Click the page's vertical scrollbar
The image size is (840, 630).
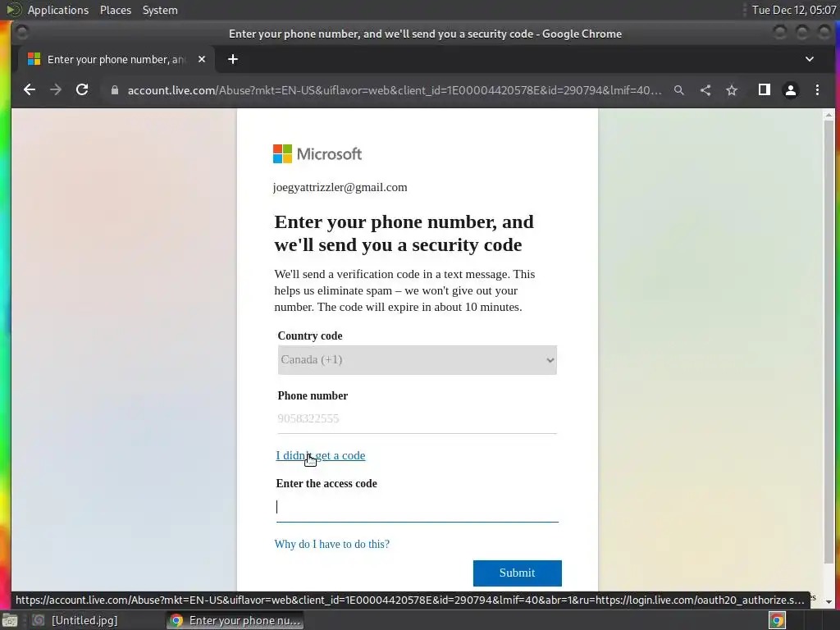[829, 343]
